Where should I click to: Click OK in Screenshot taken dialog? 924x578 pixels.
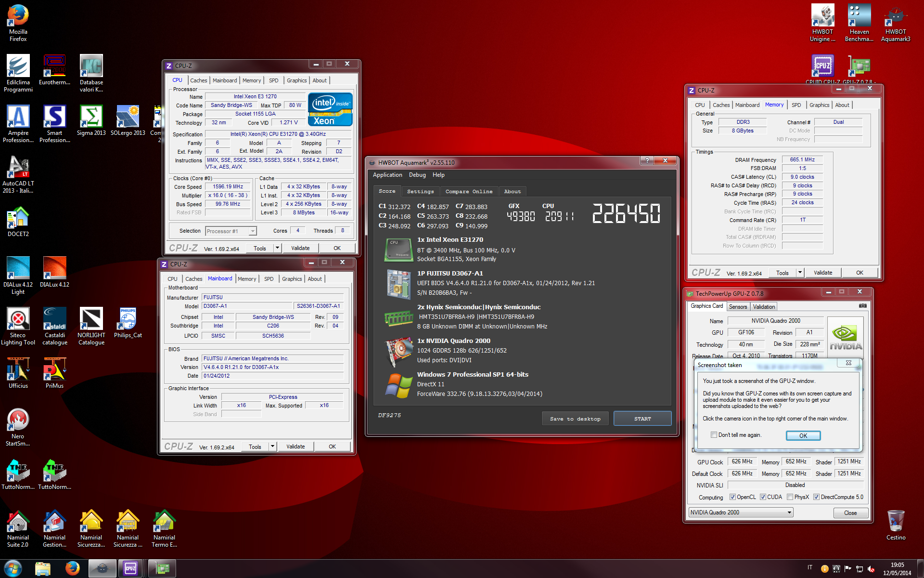click(x=803, y=435)
